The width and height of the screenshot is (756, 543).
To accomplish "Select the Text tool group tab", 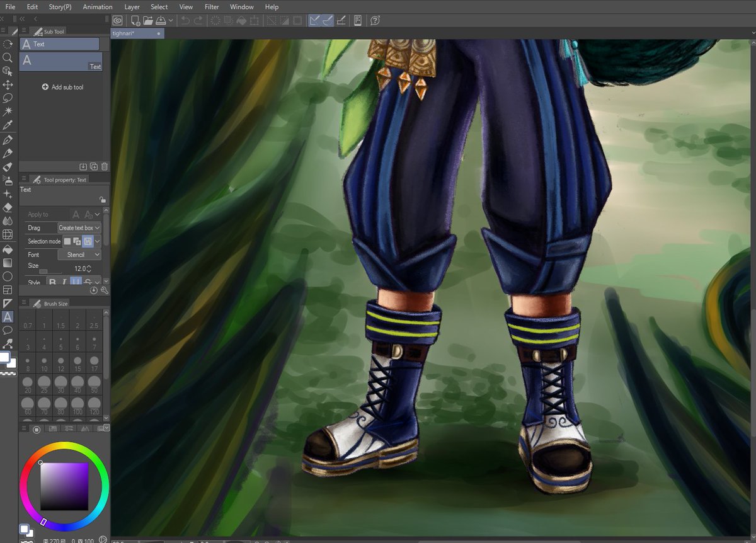I will (60, 44).
